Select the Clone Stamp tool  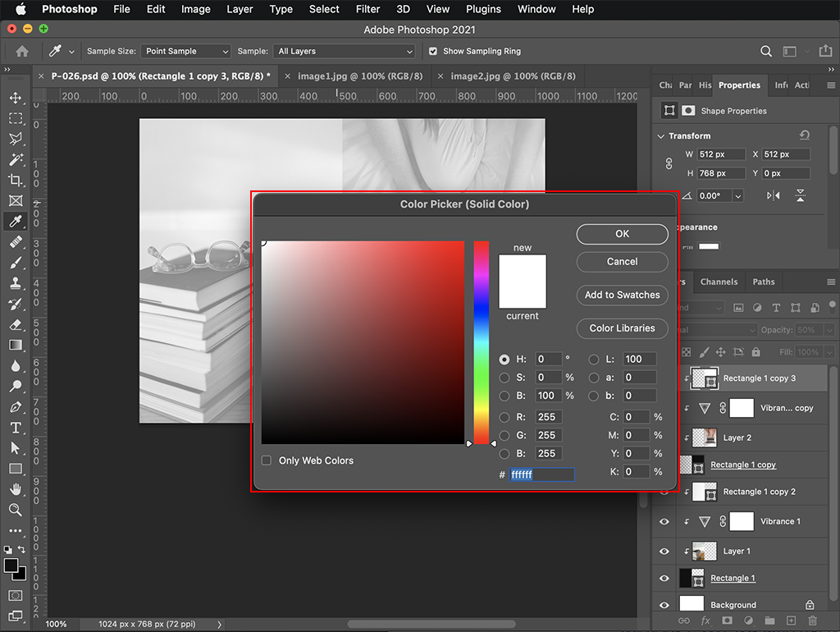16,283
